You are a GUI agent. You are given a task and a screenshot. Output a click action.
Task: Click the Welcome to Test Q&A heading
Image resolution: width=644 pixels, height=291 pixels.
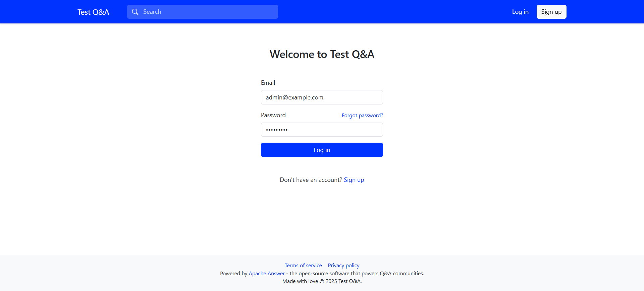click(x=322, y=54)
